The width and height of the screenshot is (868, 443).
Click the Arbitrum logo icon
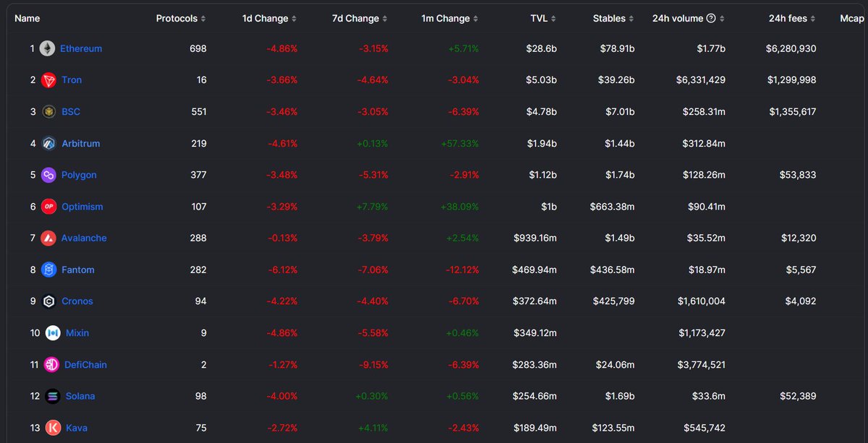tap(48, 143)
